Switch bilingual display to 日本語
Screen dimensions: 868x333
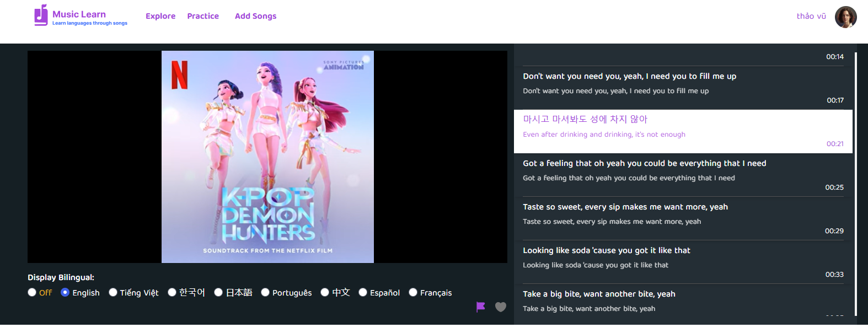pyautogui.click(x=218, y=292)
